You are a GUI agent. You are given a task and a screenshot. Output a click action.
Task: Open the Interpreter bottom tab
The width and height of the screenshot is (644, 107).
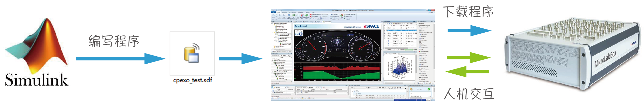[x=305, y=98]
